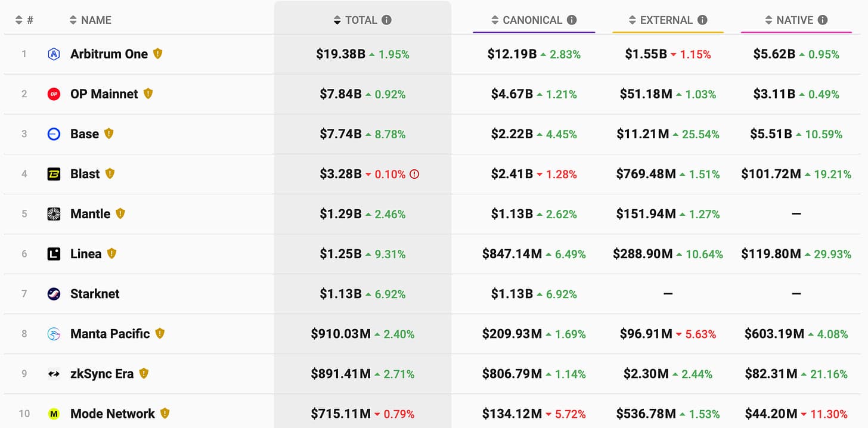Click Manta Pacific native value $603.19M
The height and width of the screenshot is (428, 868).
coord(774,334)
